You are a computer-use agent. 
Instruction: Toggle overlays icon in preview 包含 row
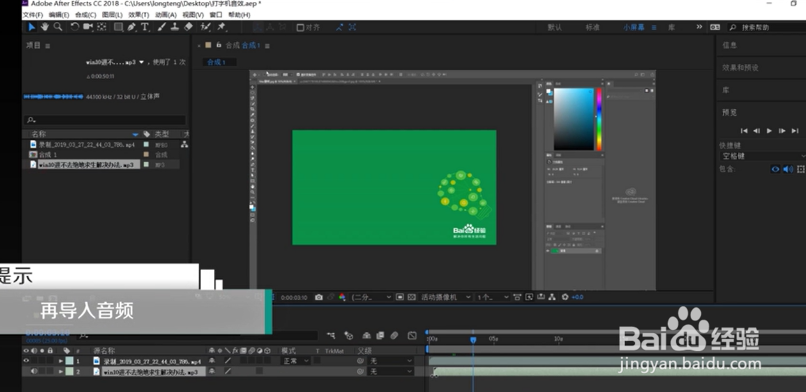point(800,169)
